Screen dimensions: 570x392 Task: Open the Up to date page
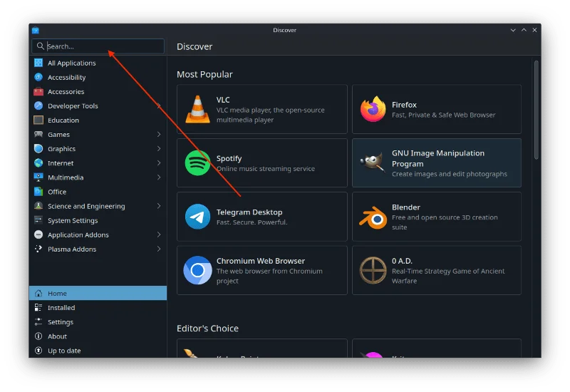point(64,351)
